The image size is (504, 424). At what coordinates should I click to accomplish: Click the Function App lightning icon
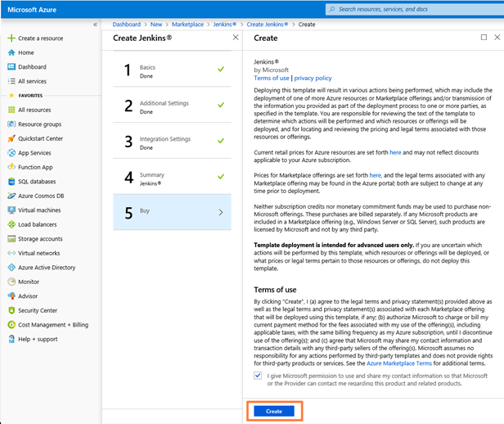click(11, 167)
